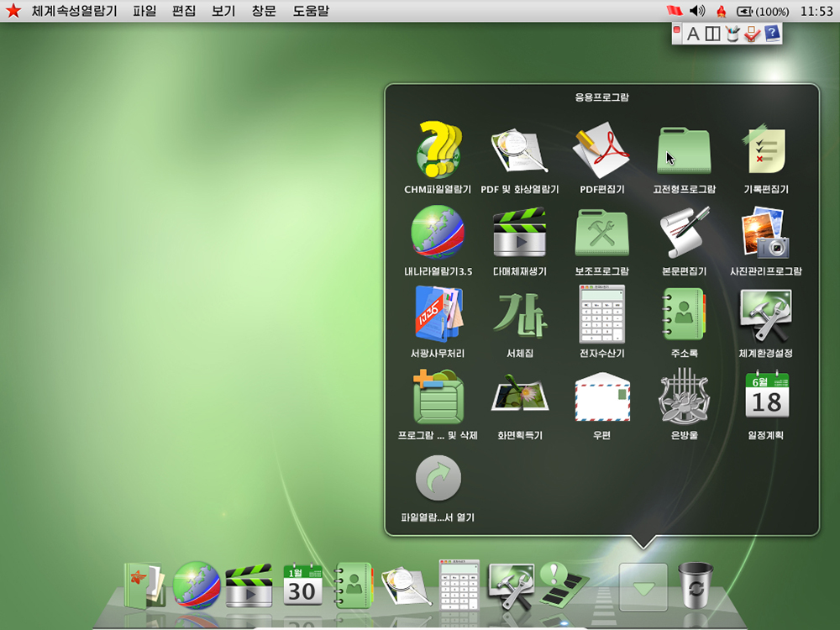Open the clapperboard media player in dock
This screenshot has width=840, height=630.
249,585
